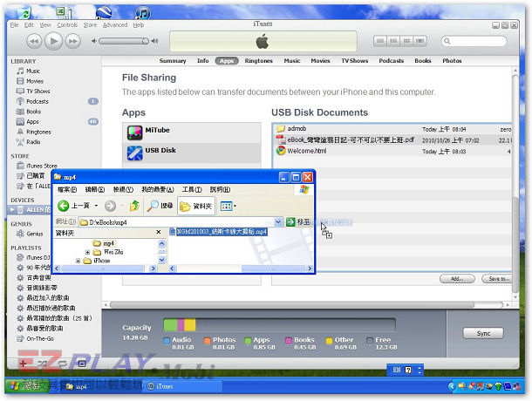Open the Controls menu
Screen dimensions: 532x401
tap(67, 24)
